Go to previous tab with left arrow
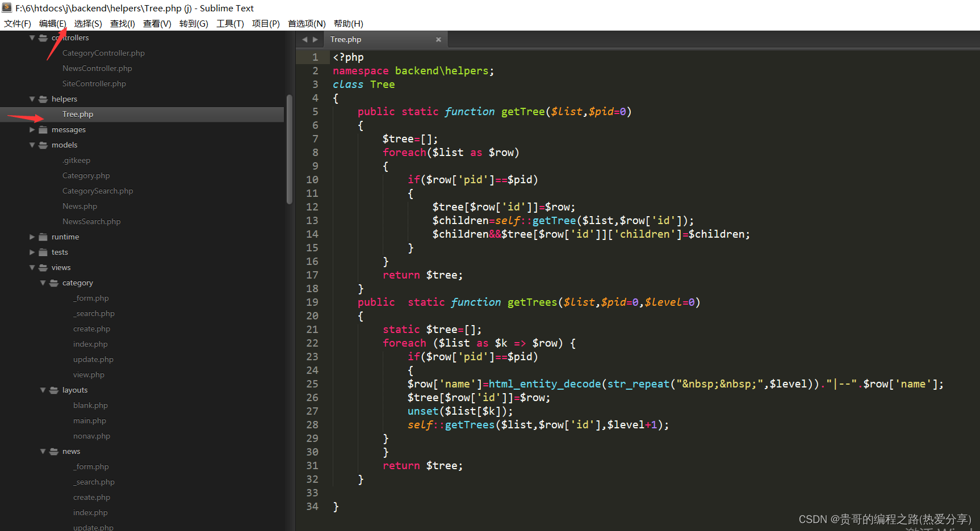The image size is (980, 531). pyautogui.click(x=305, y=40)
